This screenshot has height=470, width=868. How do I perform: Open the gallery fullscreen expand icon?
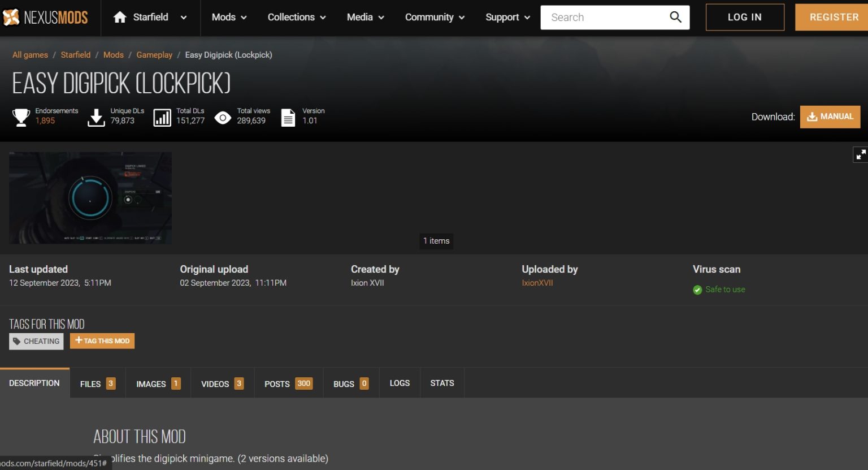pos(860,154)
